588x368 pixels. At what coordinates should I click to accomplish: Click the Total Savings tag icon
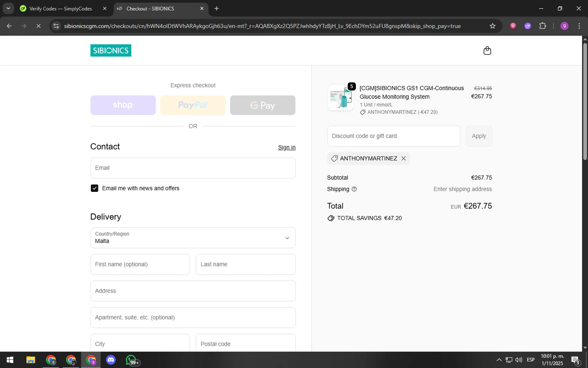[331, 218]
